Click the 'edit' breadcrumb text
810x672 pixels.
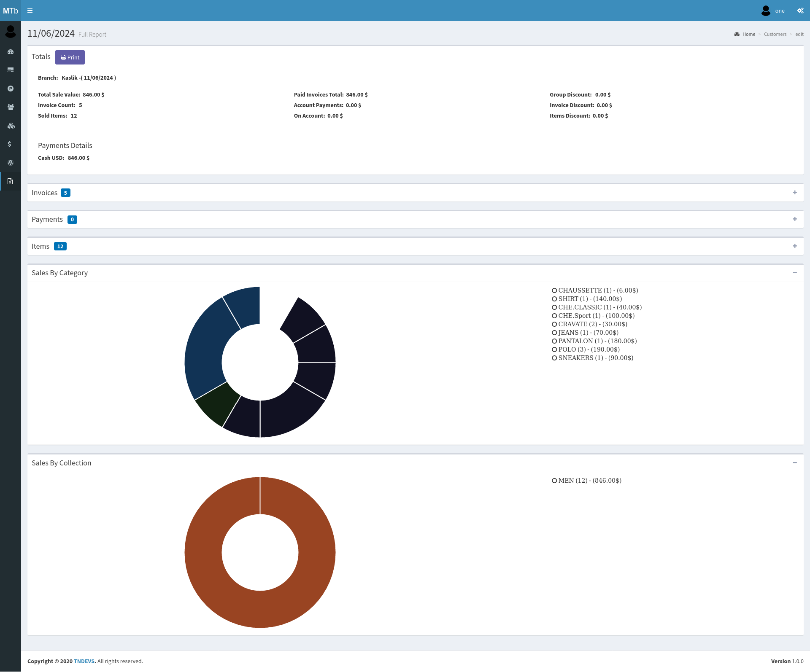799,34
